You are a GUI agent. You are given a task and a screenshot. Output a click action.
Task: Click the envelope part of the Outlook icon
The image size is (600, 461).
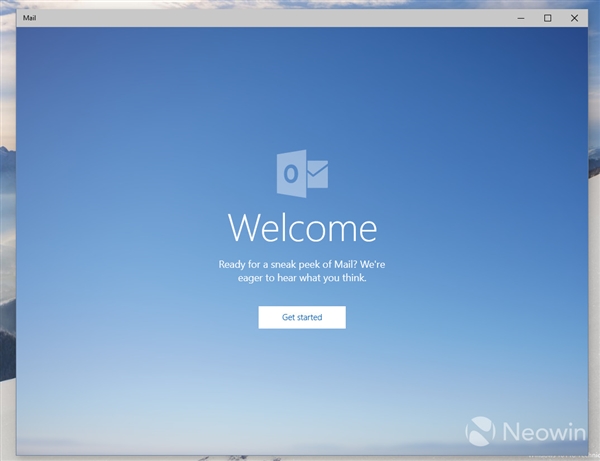tap(317, 175)
